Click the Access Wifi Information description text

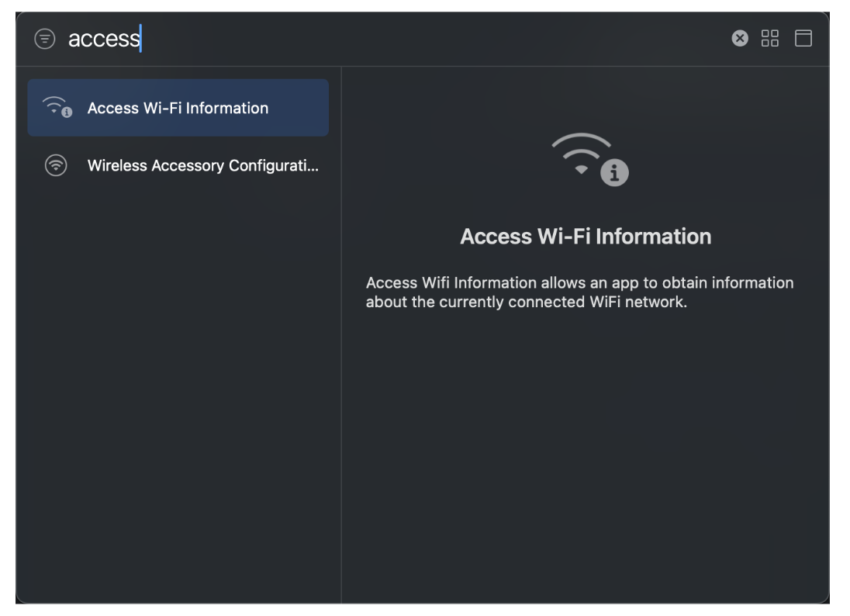coord(579,292)
